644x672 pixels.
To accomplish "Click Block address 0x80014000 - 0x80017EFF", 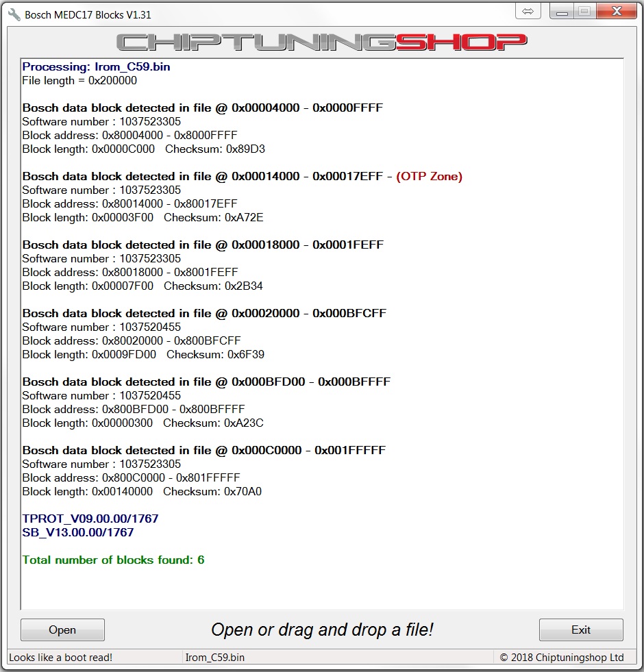I will pyautogui.click(x=130, y=204).
